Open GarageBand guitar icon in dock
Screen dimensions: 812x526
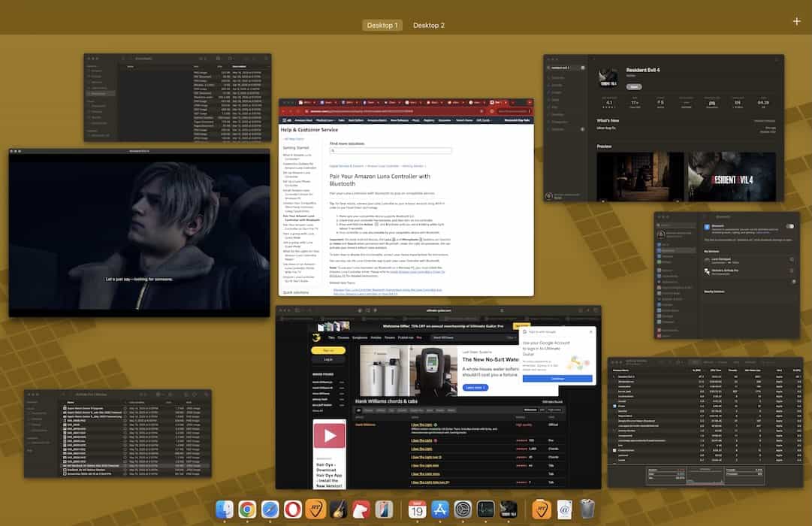pyautogui.click(x=337, y=509)
